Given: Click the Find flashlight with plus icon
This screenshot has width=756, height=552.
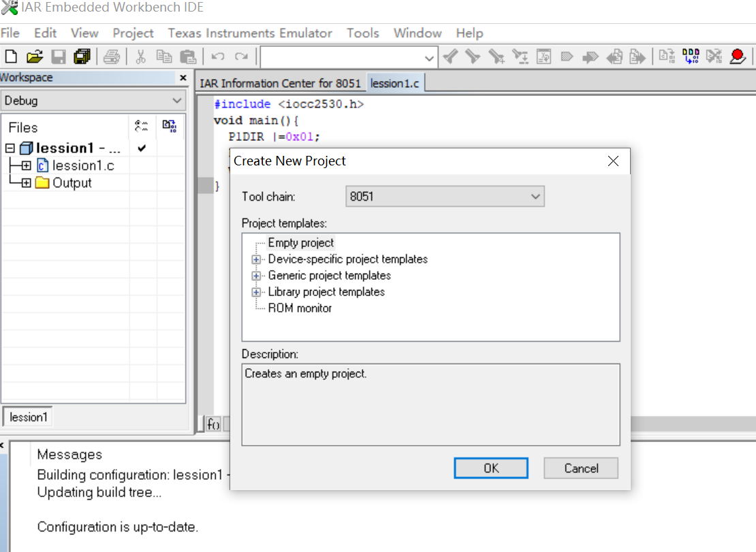Looking at the screenshot, I should 496,57.
